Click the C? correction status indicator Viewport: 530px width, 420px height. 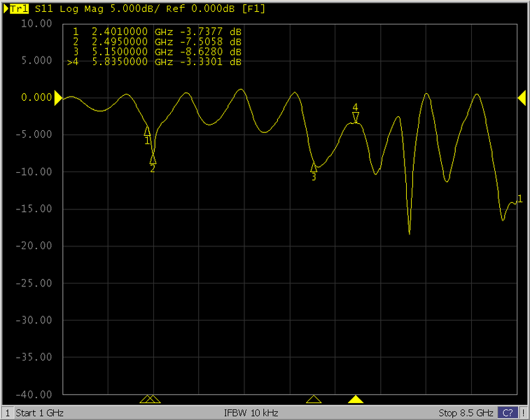coord(508,412)
